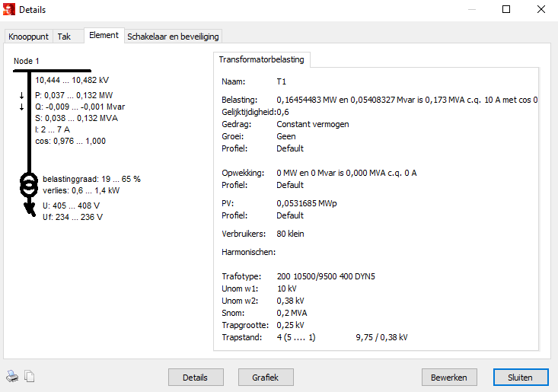Click Unom w2 value 0,38 kV

pyautogui.click(x=290, y=301)
